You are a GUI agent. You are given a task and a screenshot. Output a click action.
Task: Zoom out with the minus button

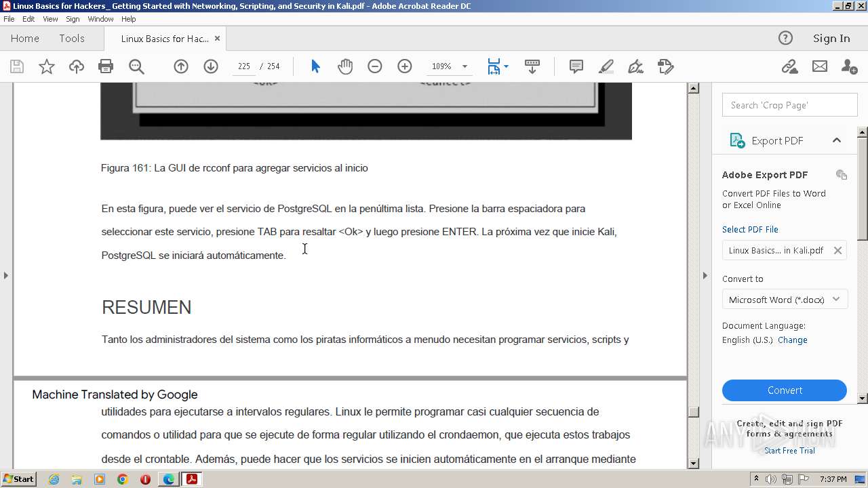point(375,66)
